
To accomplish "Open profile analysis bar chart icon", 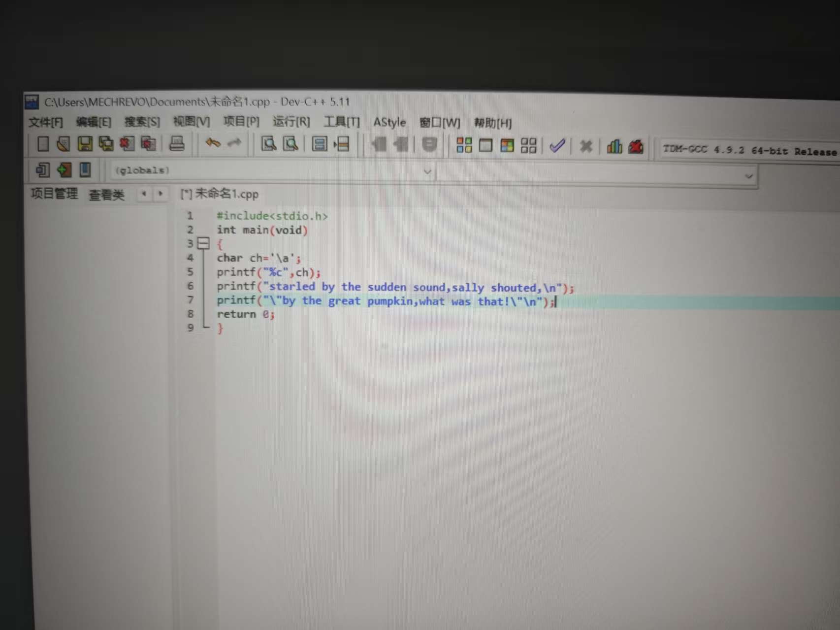I will point(614,146).
